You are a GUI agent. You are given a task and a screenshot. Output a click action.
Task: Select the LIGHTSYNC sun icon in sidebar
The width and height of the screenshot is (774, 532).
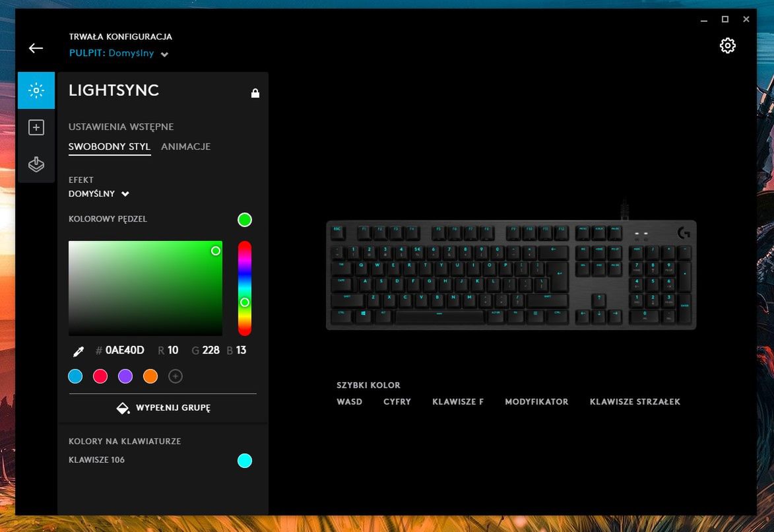[36, 90]
